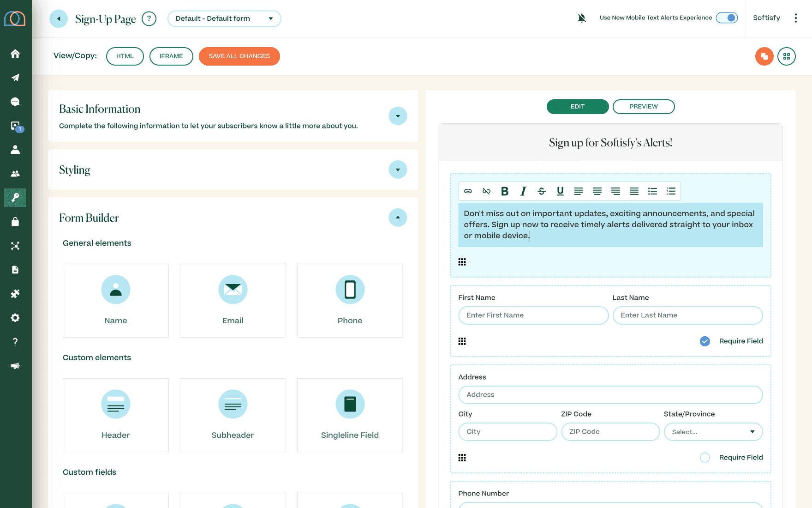Viewport: 812px width, 508px height.
Task: Mute notifications via the bell icon
Action: 582,17
